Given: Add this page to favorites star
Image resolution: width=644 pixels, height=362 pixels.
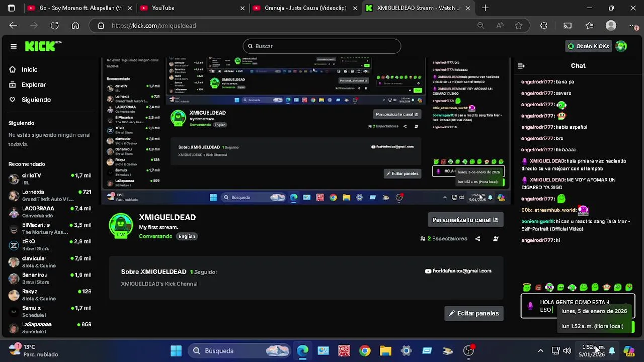Looking at the screenshot, I should 519,26.
